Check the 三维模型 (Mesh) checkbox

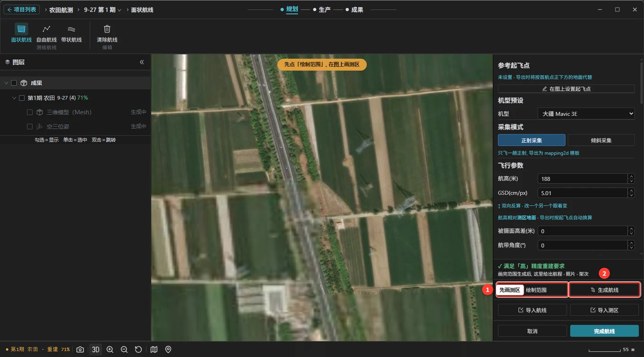[30, 112]
